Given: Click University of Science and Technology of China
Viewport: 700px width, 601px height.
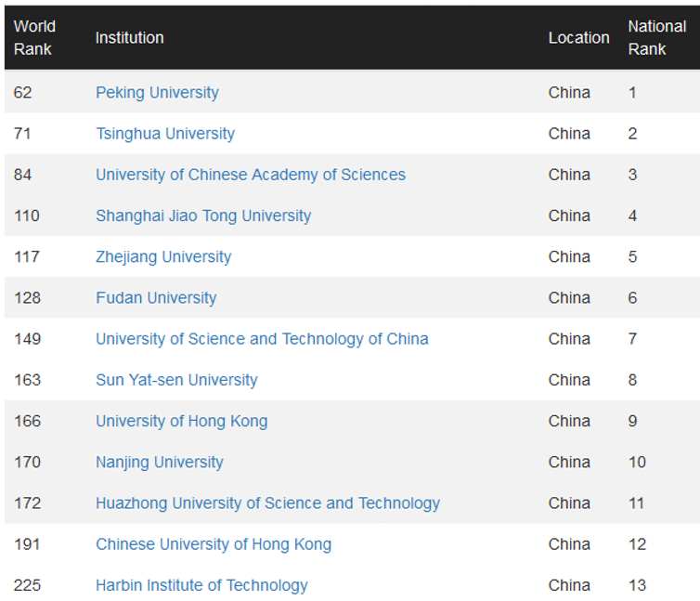Looking at the screenshot, I should [x=262, y=339].
